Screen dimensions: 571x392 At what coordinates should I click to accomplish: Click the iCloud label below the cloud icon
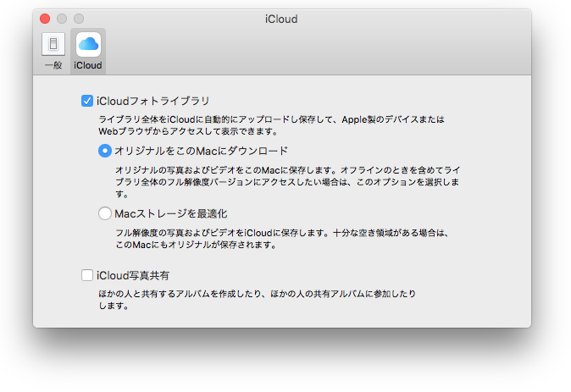coord(88,65)
